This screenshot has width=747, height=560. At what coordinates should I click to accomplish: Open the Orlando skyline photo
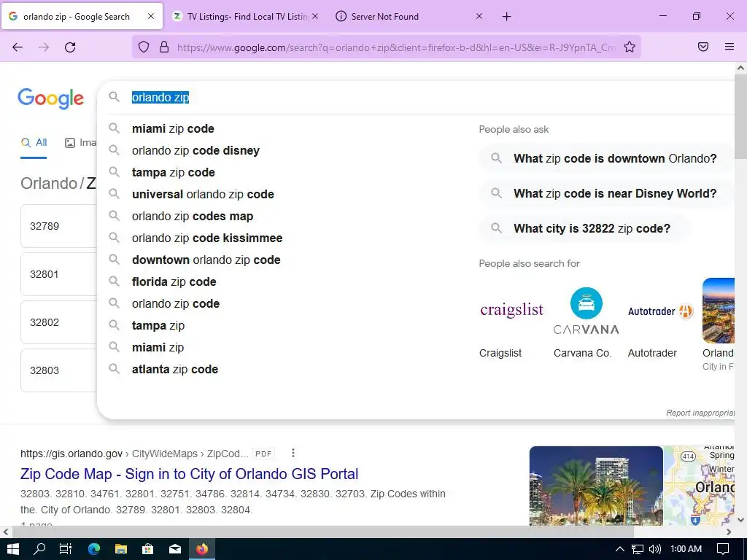point(596,486)
